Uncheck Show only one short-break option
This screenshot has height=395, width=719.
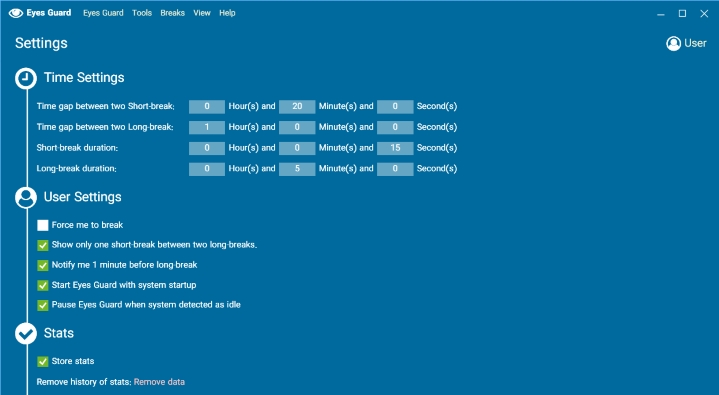click(x=43, y=245)
